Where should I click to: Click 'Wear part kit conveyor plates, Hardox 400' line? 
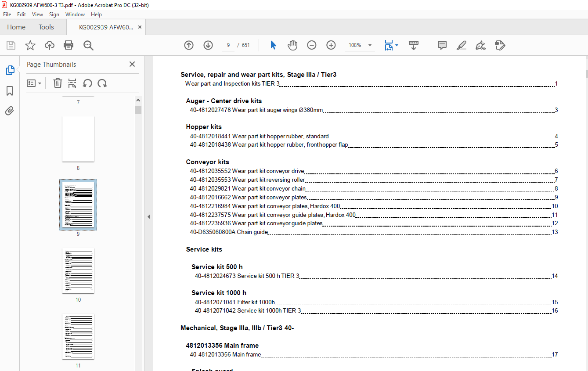pos(374,206)
